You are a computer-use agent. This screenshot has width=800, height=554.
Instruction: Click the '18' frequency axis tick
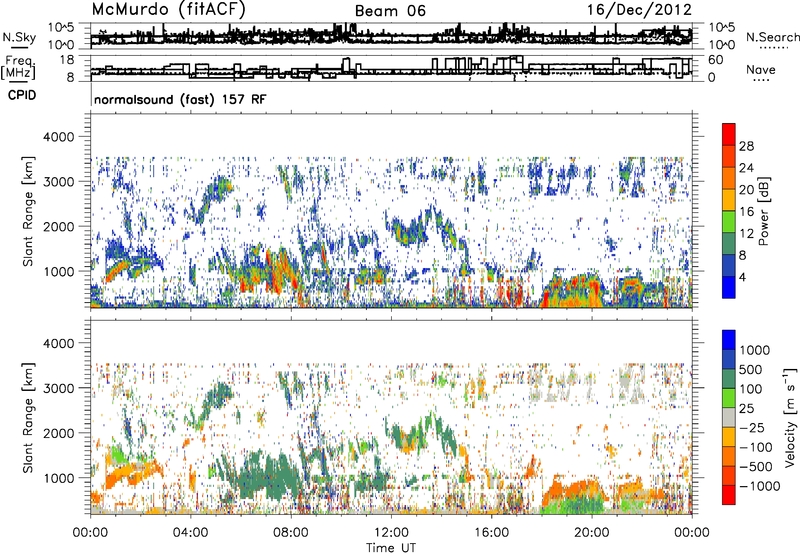pos(67,60)
